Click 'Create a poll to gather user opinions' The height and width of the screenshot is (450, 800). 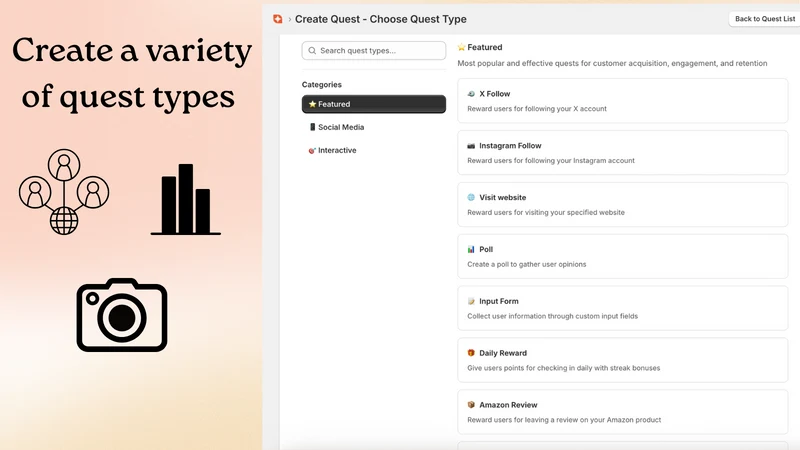527,264
